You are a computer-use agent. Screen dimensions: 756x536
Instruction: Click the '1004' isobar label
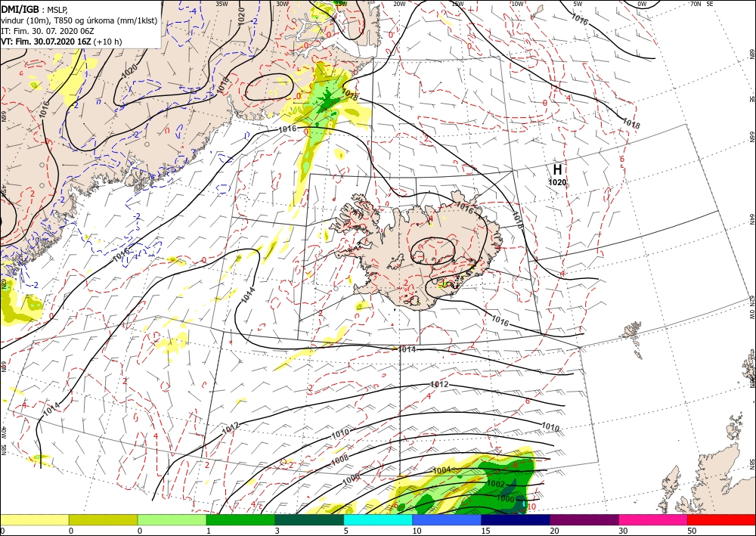pos(442,470)
